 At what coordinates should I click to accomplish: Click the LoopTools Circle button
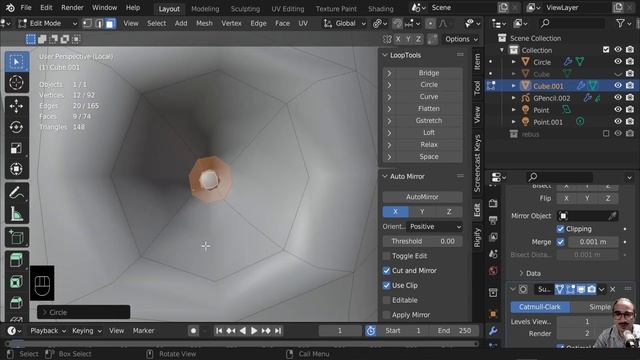(429, 85)
